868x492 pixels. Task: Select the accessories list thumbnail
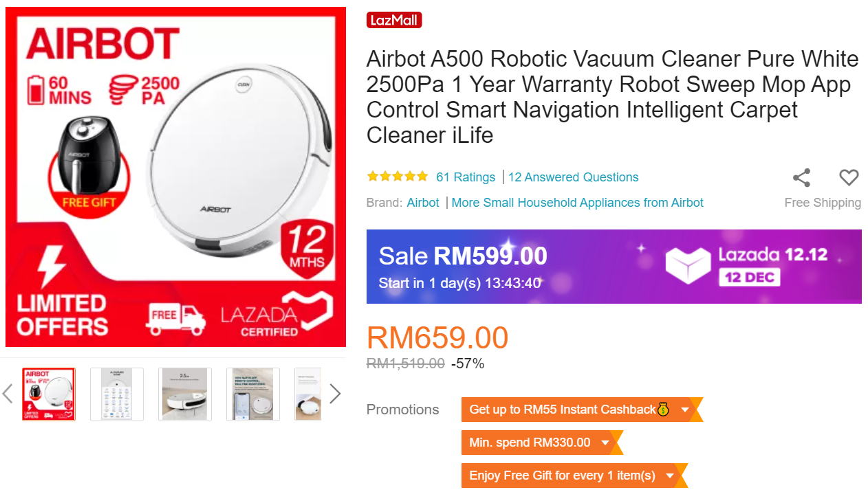click(x=117, y=394)
